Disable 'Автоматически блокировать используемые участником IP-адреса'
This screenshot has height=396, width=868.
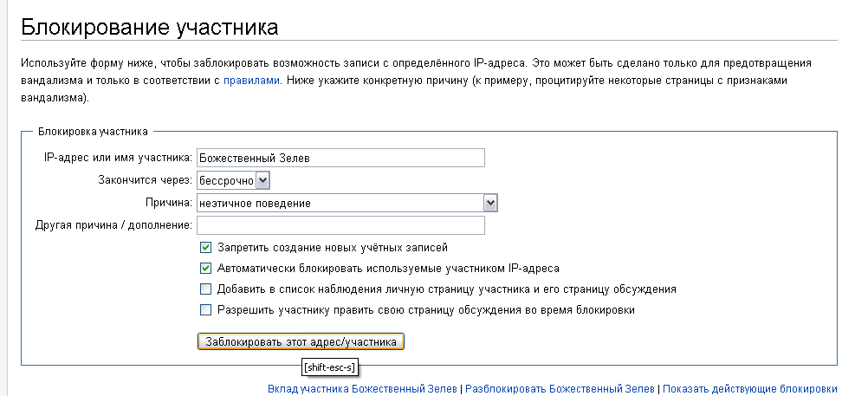click(206, 268)
